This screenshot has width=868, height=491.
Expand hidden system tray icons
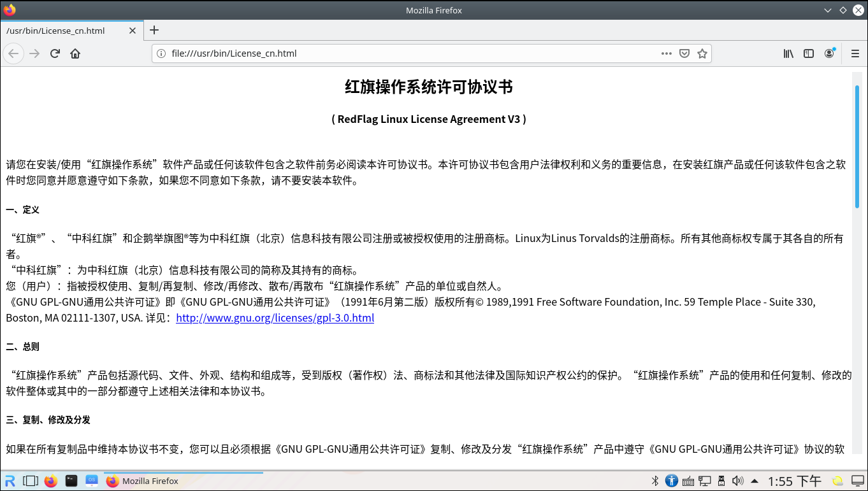(755, 481)
